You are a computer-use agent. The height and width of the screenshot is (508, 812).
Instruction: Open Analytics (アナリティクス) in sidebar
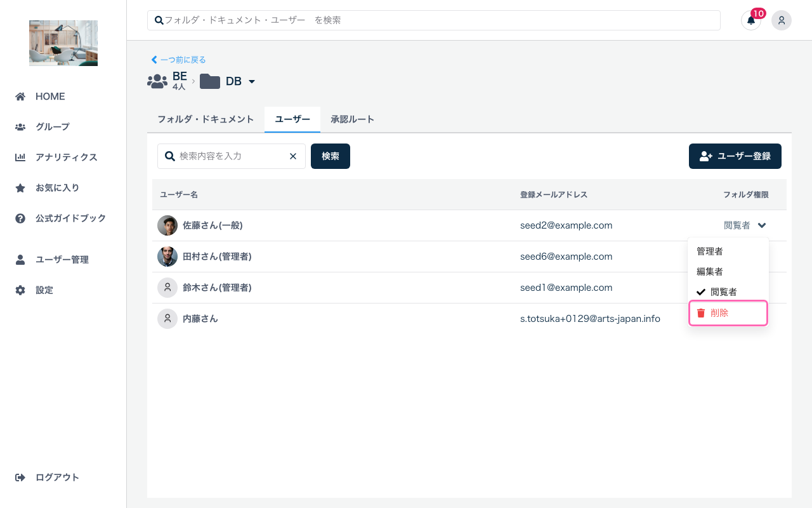[66, 157]
